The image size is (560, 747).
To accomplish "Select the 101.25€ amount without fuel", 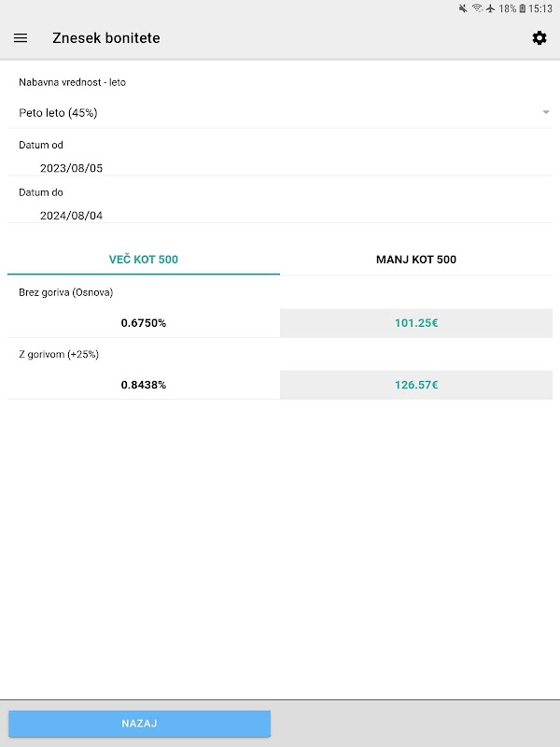I will pyautogui.click(x=416, y=322).
